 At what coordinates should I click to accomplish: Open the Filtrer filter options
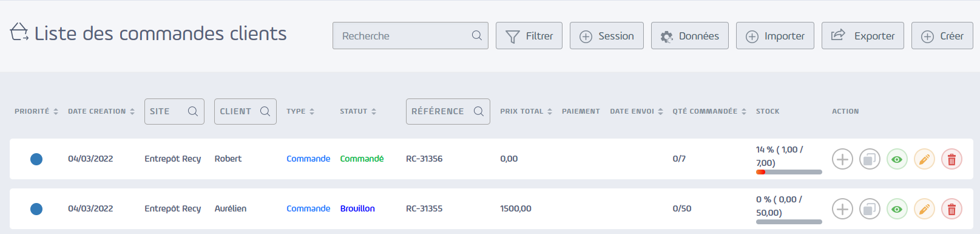tap(529, 36)
